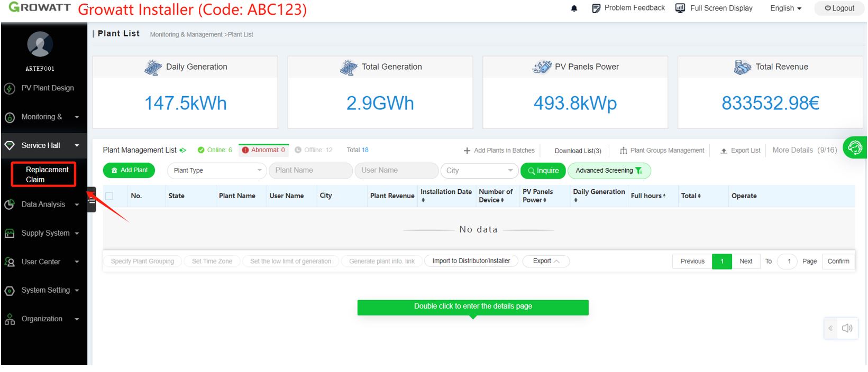Open the Plant Type dropdown
Screen dimensions: 868x372
[x=217, y=171]
